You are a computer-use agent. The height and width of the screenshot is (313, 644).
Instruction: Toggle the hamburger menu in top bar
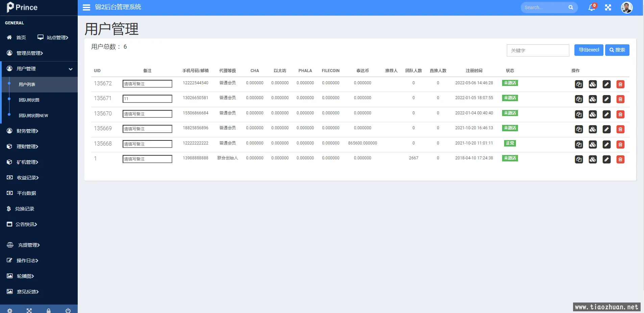click(x=86, y=7)
